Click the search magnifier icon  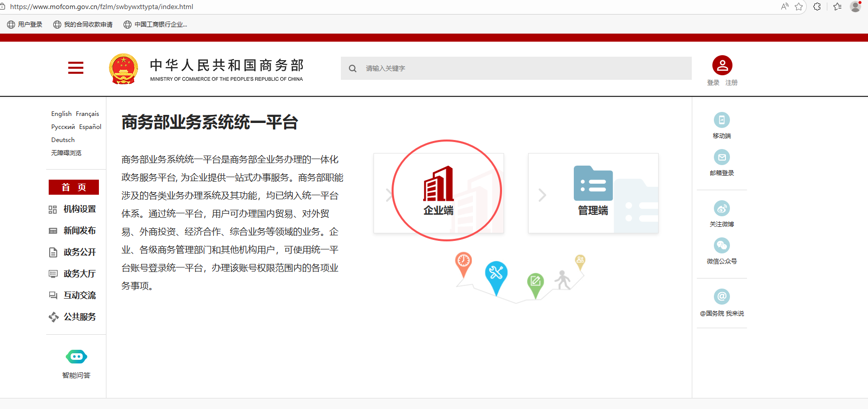pos(353,69)
